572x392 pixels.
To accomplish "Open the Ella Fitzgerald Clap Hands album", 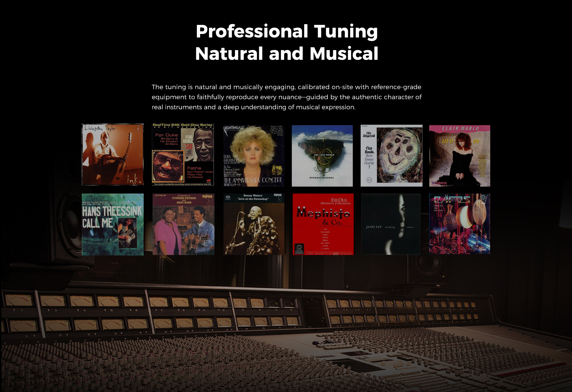I will click(x=391, y=156).
